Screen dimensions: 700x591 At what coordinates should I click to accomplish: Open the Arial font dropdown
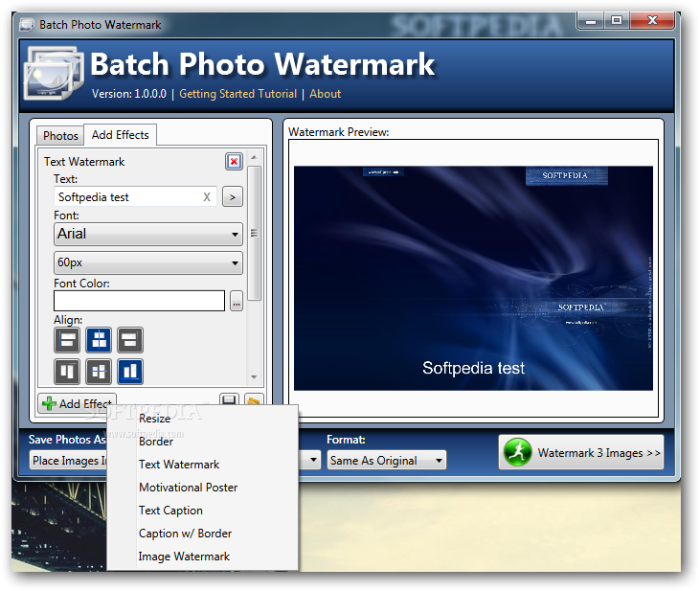click(148, 234)
